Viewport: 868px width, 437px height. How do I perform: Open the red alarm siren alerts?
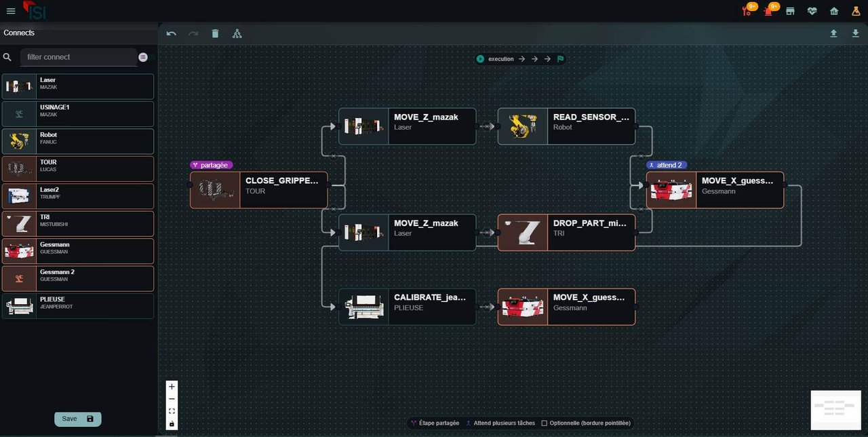tap(769, 10)
